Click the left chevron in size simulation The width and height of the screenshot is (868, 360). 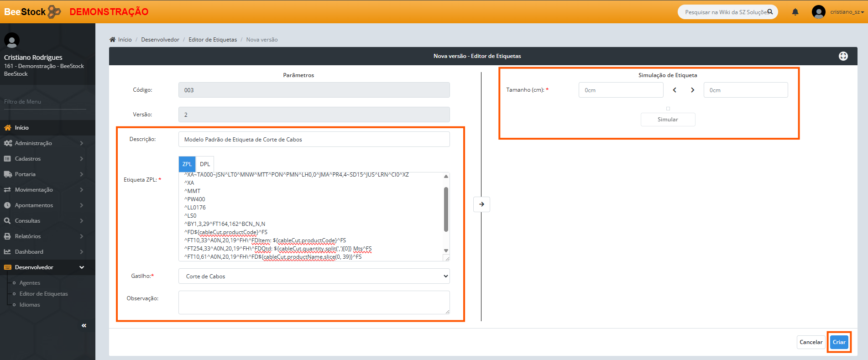tap(675, 90)
